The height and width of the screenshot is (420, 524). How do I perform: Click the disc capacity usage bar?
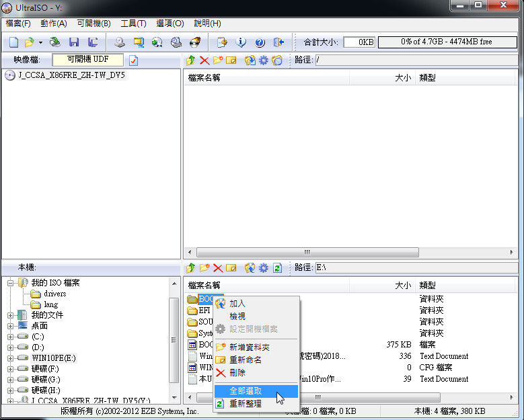pyautogui.click(x=447, y=42)
